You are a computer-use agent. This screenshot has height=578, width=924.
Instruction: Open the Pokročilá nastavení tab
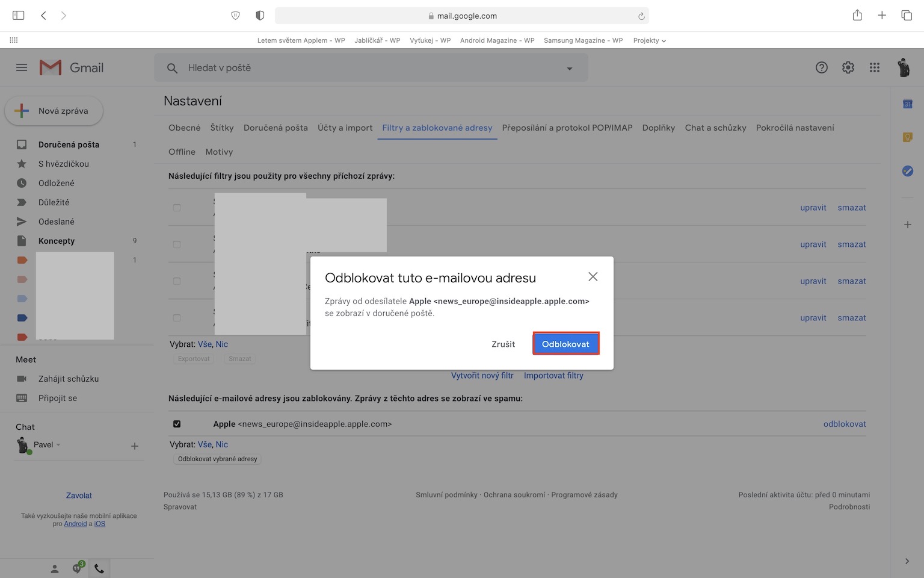point(795,128)
